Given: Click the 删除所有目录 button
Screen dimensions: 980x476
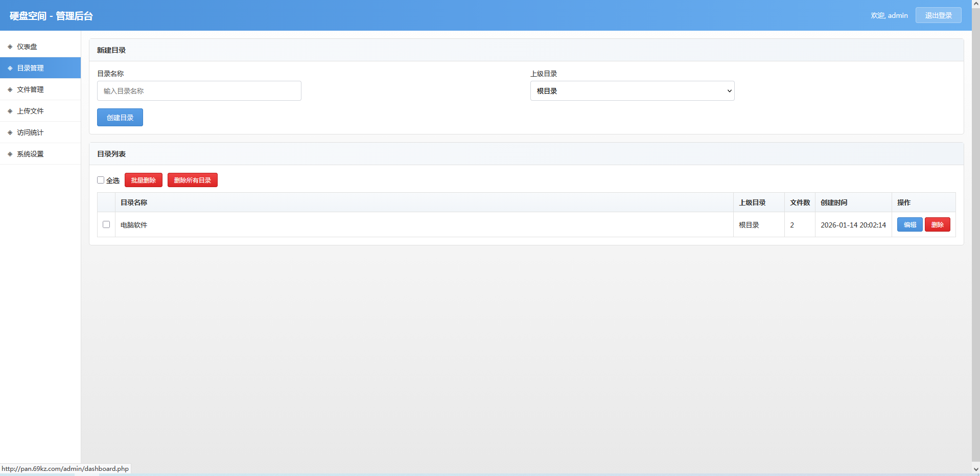Looking at the screenshot, I should pos(192,180).
